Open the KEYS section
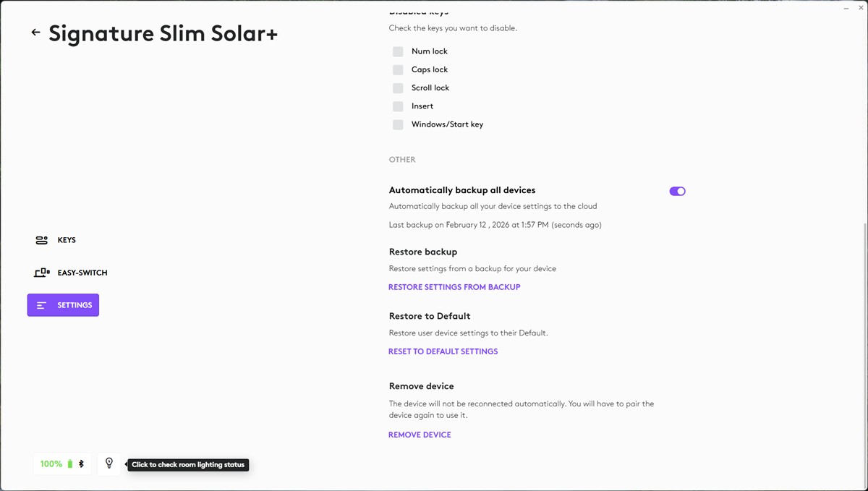868x491 pixels. pos(67,240)
